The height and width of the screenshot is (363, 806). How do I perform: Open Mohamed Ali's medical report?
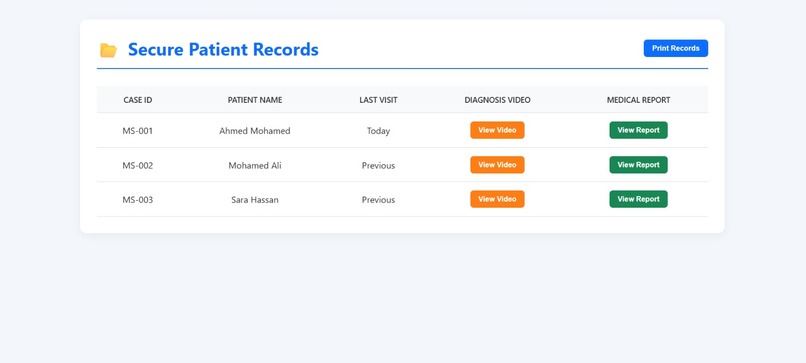(x=638, y=165)
